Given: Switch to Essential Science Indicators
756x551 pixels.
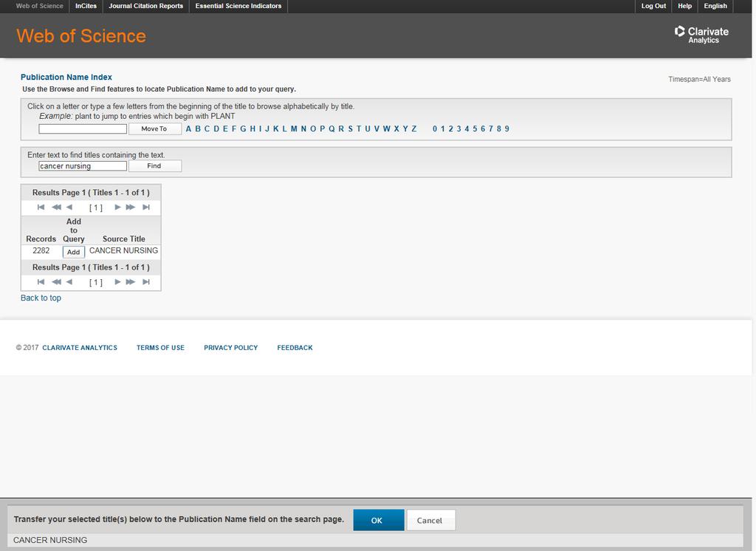Looking at the screenshot, I should point(238,6).
